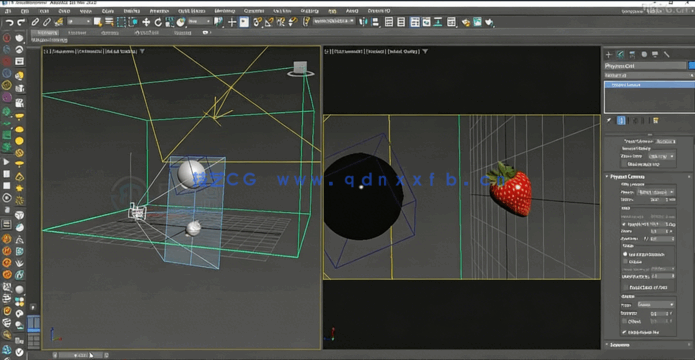Switch to the Hierarchy command panel tab
Image resolution: width=695 pixels, height=360 pixels.
[633, 55]
